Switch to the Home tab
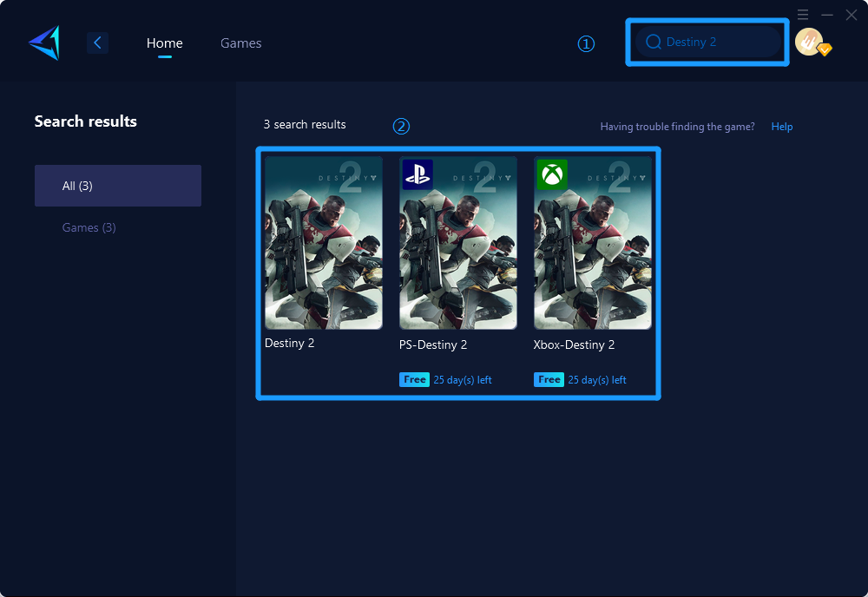The image size is (868, 597). coord(164,43)
